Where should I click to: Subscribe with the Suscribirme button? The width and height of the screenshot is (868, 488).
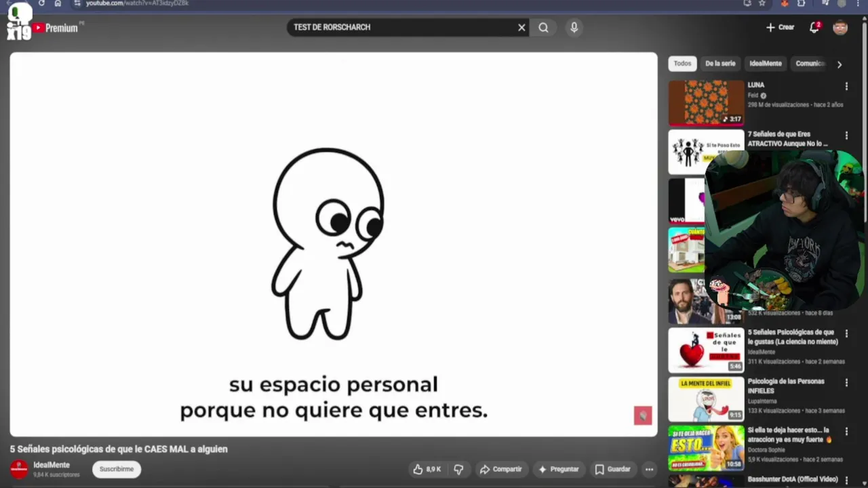click(x=117, y=469)
